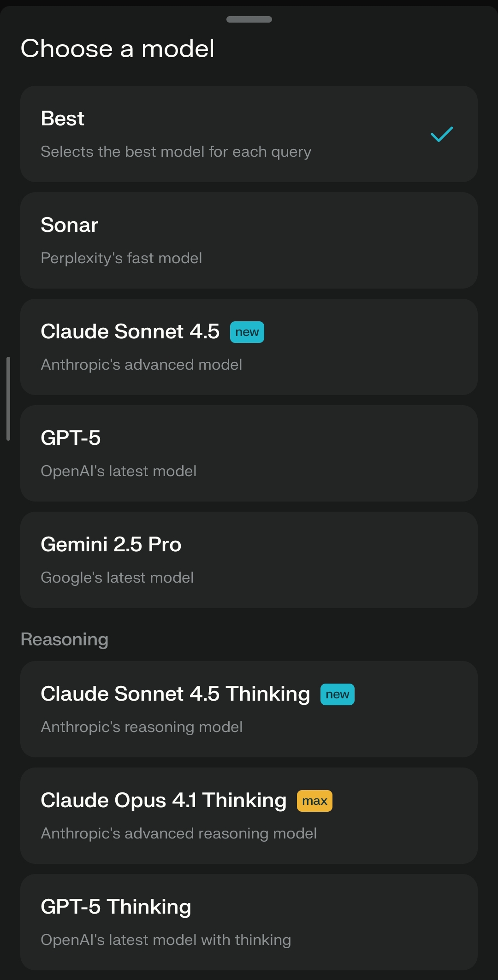Tap "Google's latest model" description
Image resolution: width=498 pixels, height=980 pixels.
117,578
